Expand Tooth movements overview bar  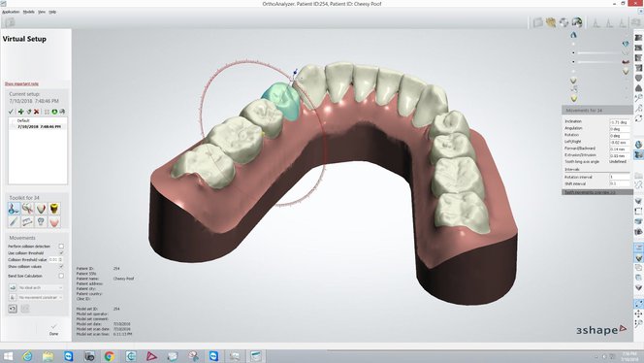coord(597,192)
